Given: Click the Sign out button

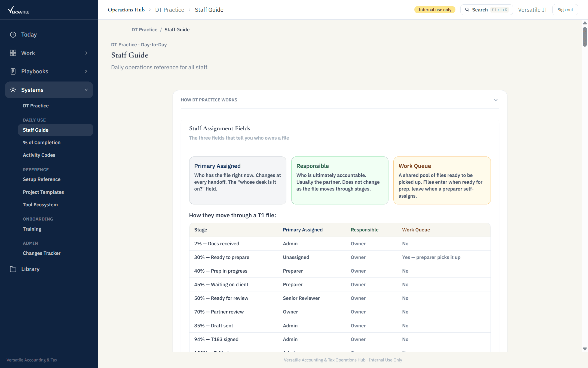Looking at the screenshot, I should pyautogui.click(x=565, y=10).
